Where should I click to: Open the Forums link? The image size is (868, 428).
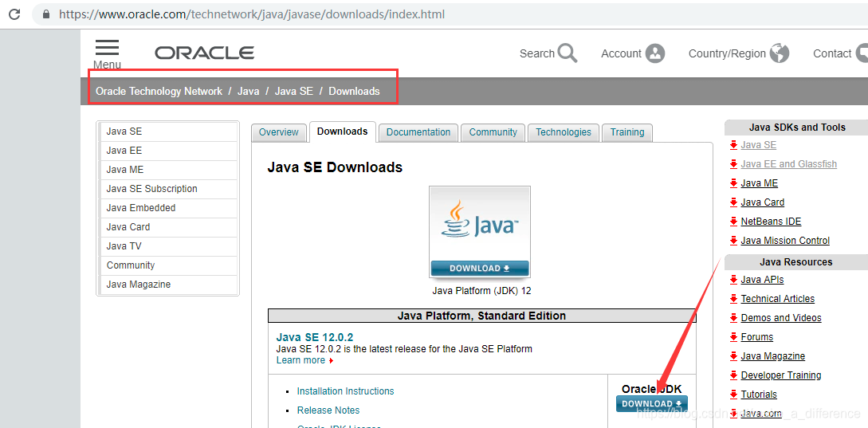click(x=756, y=336)
